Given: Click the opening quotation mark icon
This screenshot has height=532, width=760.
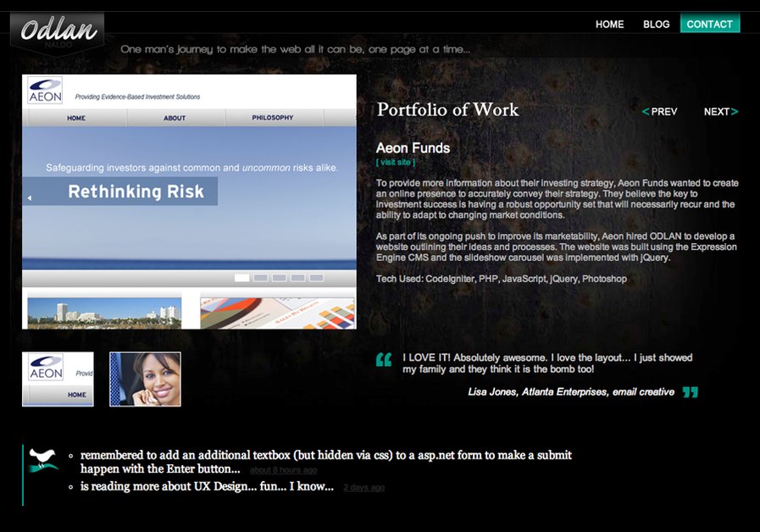Looking at the screenshot, I should pos(383,360).
